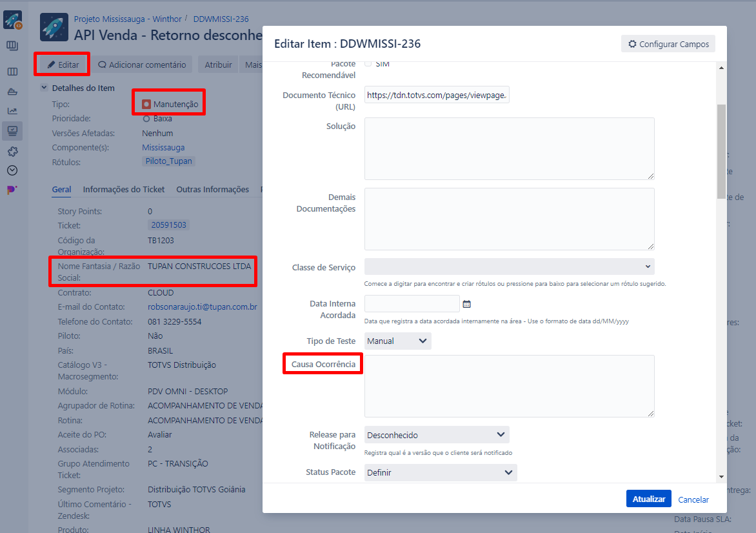
Task: Click the PC - TRANSIÇÃO group value
Action: [178, 463]
